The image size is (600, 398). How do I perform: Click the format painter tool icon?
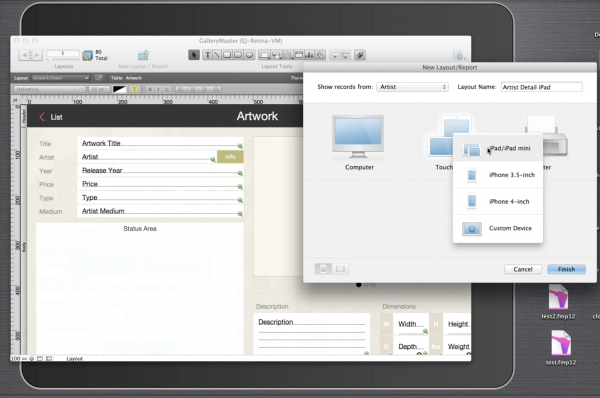pyautogui.click(x=360, y=55)
